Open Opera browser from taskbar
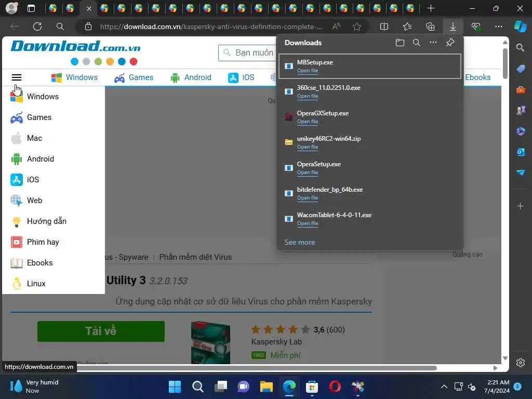 (x=335, y=387)
